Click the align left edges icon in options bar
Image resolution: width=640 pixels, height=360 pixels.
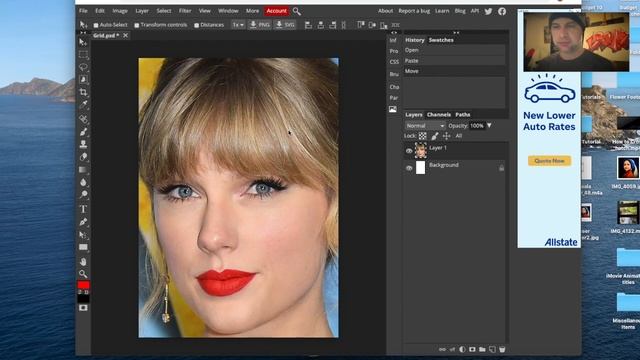point(308,25)
